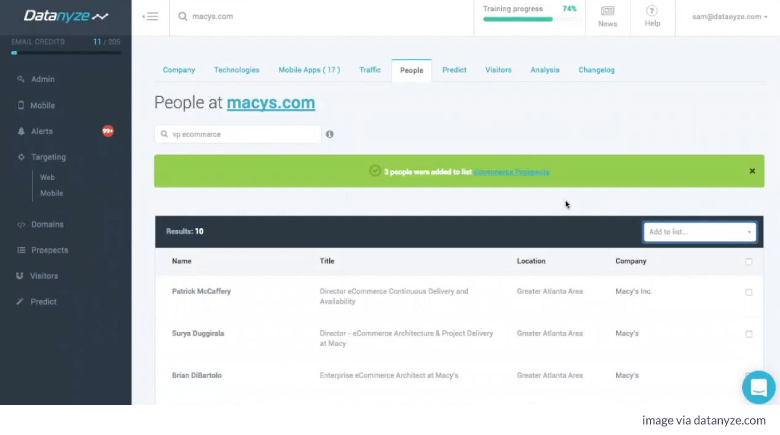
Task: Click the info icon beside the people search
Action: point(329,134)
